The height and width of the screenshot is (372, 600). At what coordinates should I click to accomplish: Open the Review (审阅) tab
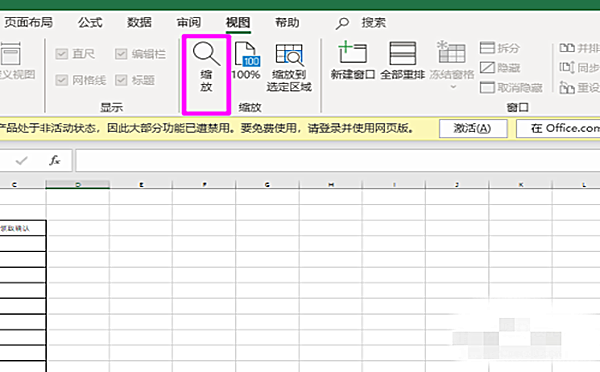(x=189, y=23)
